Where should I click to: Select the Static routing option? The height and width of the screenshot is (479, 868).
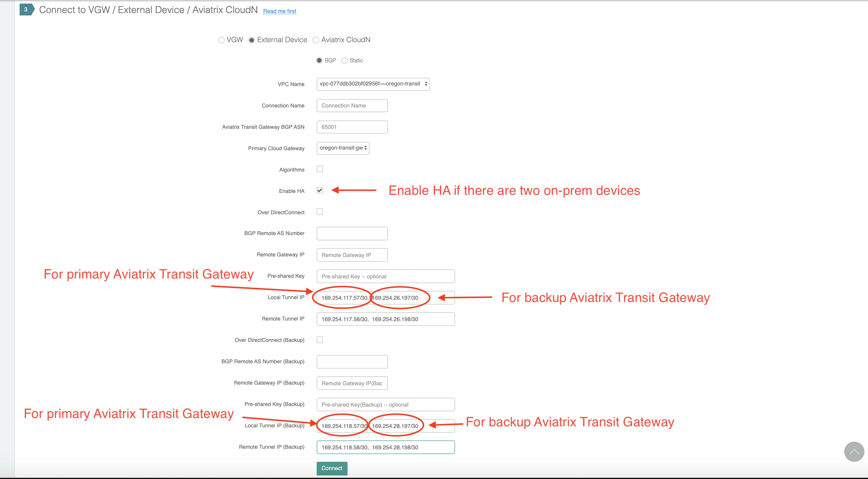[344, 60]
